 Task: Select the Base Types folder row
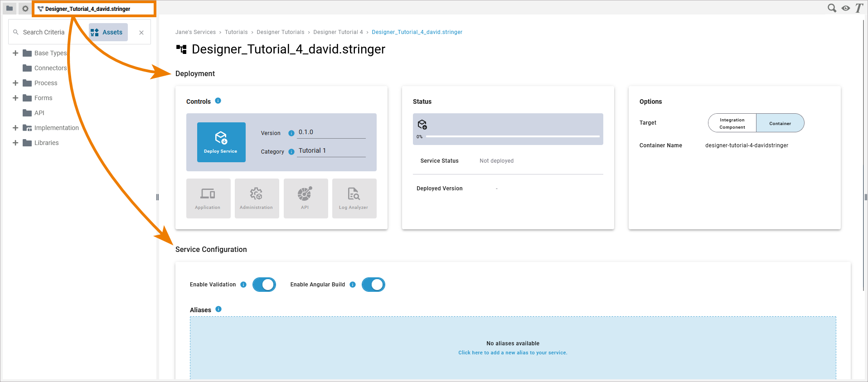pyautogui.click(x=44, y=53)
